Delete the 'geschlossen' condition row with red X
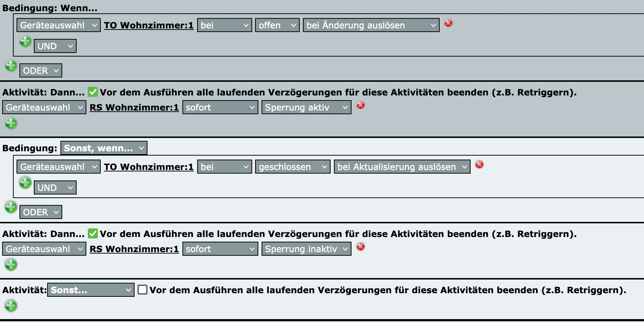The image size is (644, 322). [479, 165]
